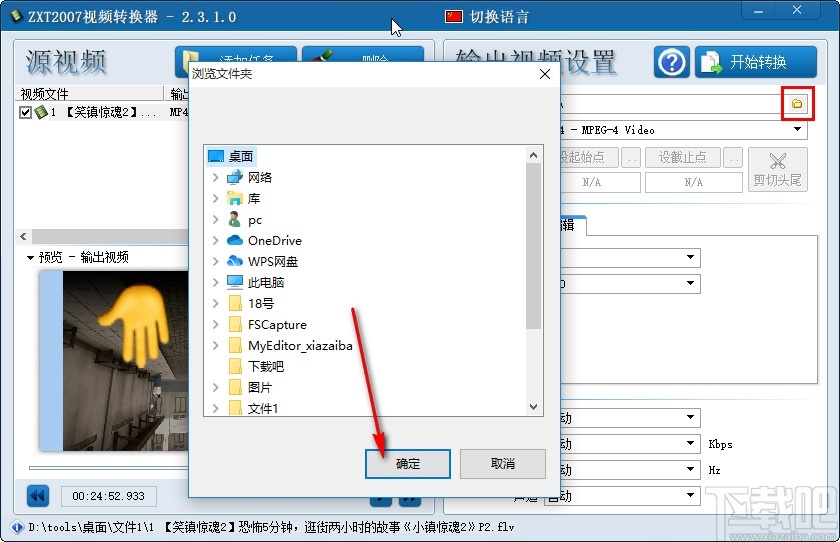Open the first dropdown in the edit tab
The image size is (840, 542).
point(691,258)
